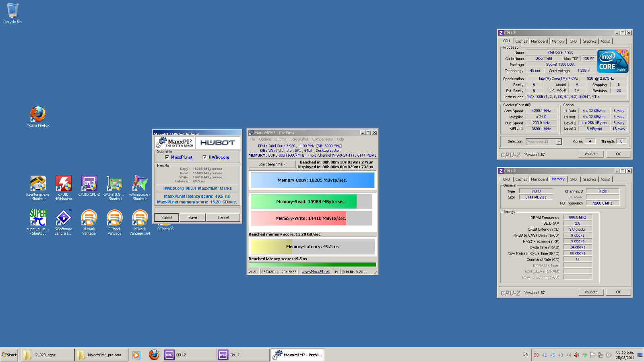Click OK in lower CPU-Z window
This screenshot has height=362, width=644.
[x=618, y=292]
